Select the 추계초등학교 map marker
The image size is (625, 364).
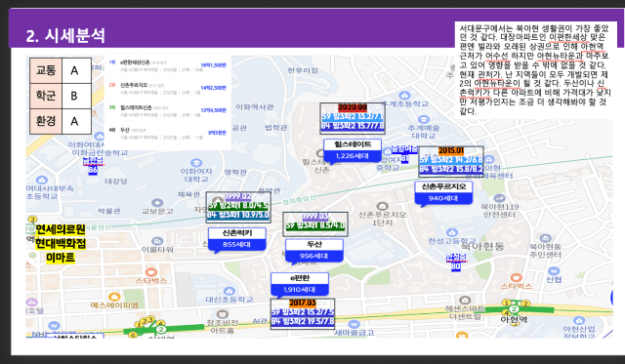tap(404, 96)
